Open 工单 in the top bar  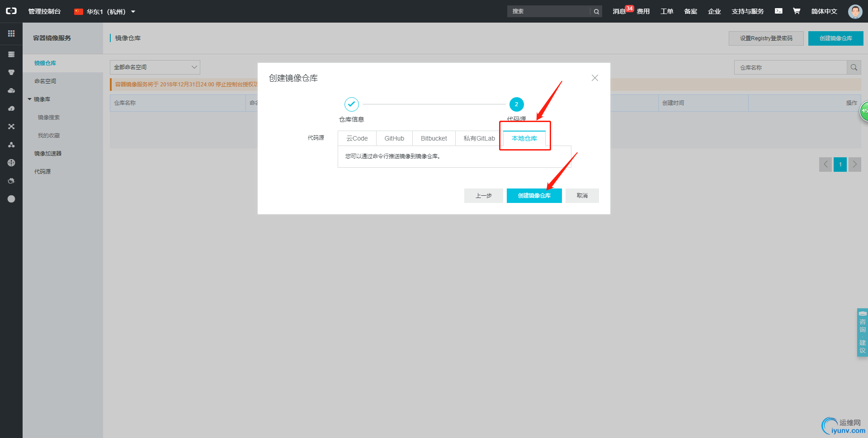click(x=667, y=11)
